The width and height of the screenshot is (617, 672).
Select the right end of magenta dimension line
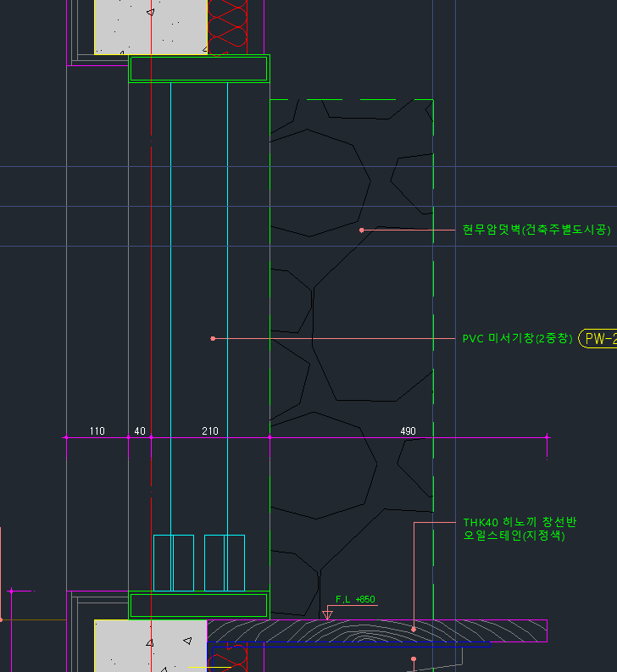pos(547,437)
